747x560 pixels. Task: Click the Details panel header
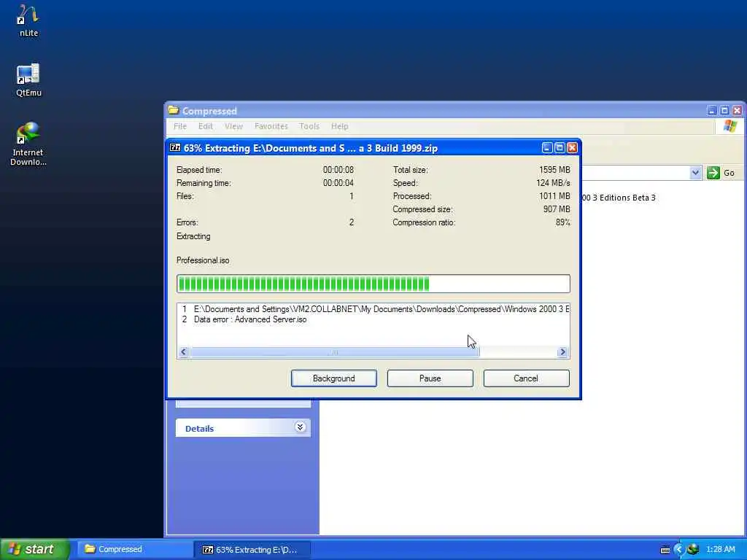click(243, 428)
